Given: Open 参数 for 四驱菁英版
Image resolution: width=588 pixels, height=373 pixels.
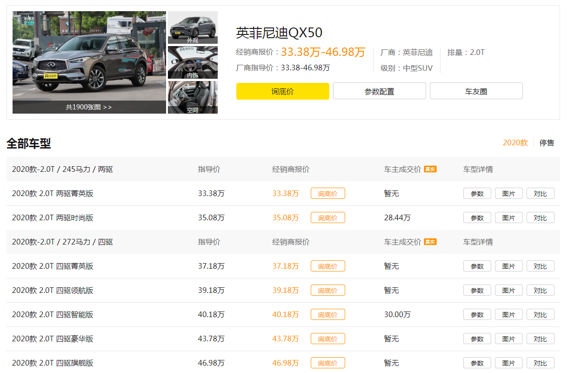Looking at the screenshot, I should pyautogui.click(x=477, y=266).
